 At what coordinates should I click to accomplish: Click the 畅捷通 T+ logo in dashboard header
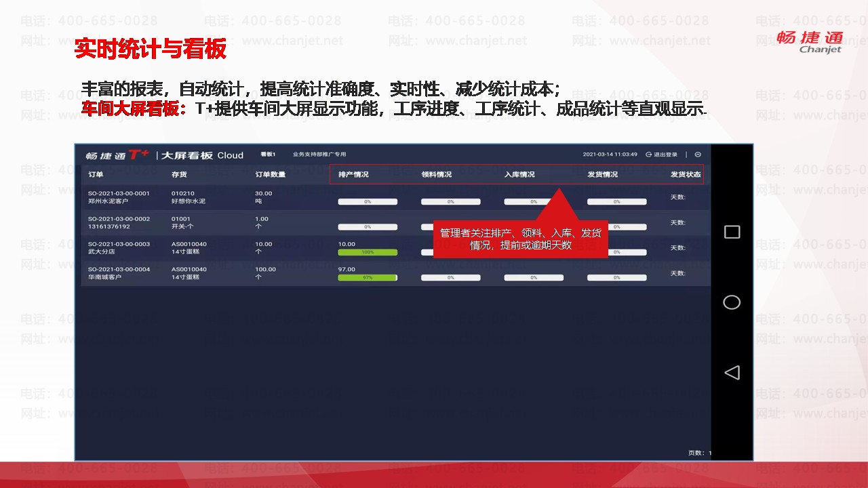click(117, 155)
